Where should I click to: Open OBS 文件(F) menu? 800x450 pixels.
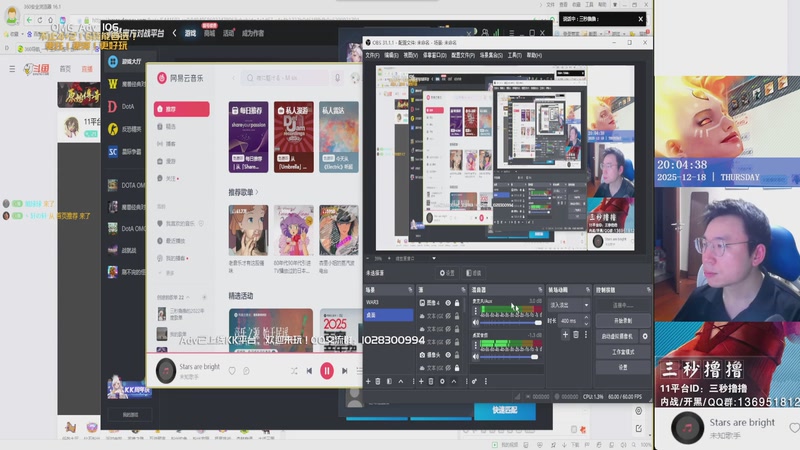coord(372,55)
